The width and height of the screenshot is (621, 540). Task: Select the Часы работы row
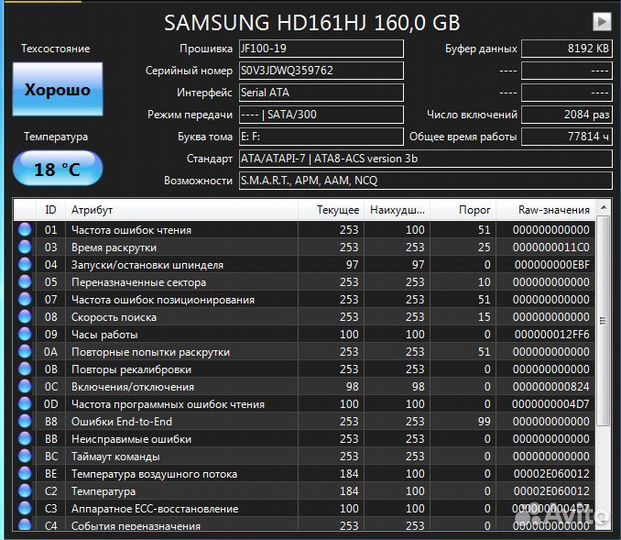click(304, 334)
